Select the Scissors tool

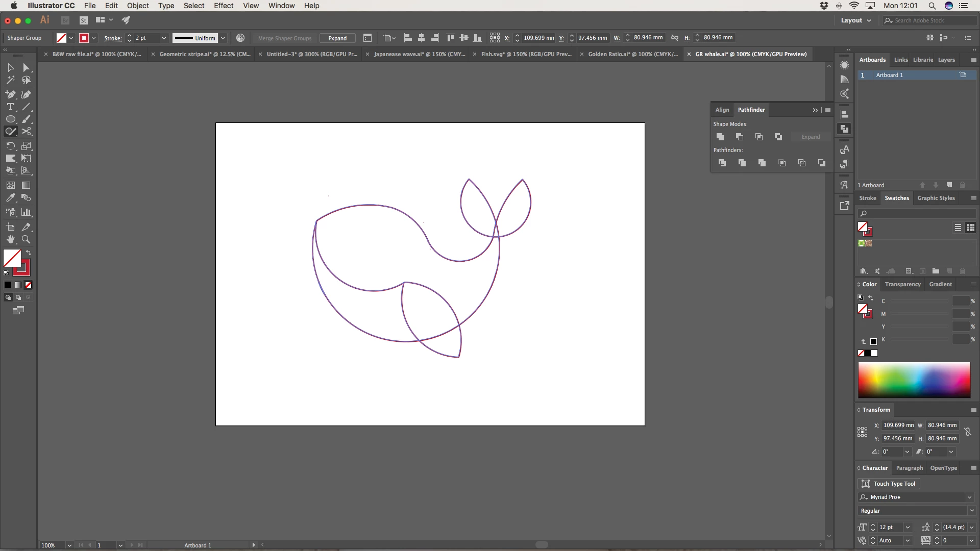(27, 132)
